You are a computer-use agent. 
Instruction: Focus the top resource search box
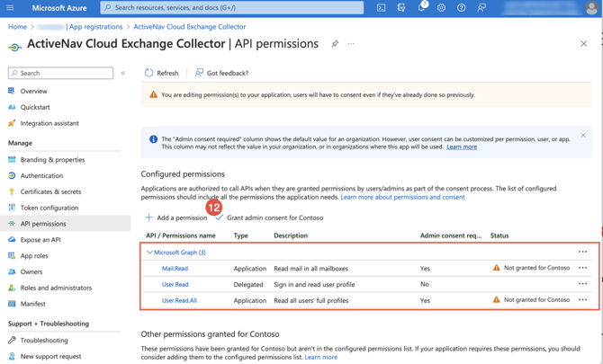coord(232,8)
